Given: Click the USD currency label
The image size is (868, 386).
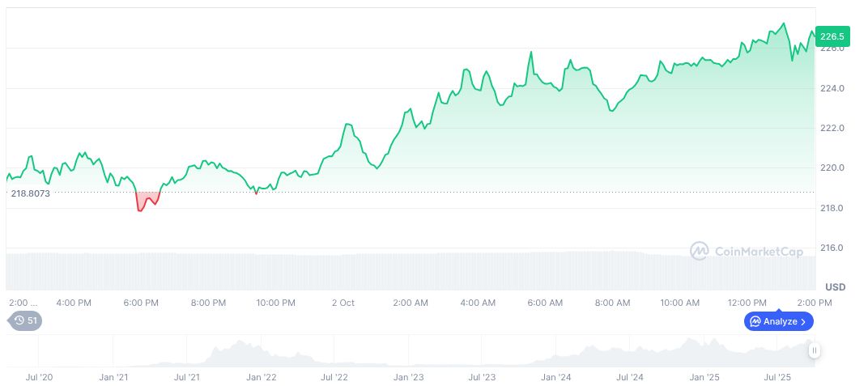Looking at the screenshot, I should [x=835, y=287].
